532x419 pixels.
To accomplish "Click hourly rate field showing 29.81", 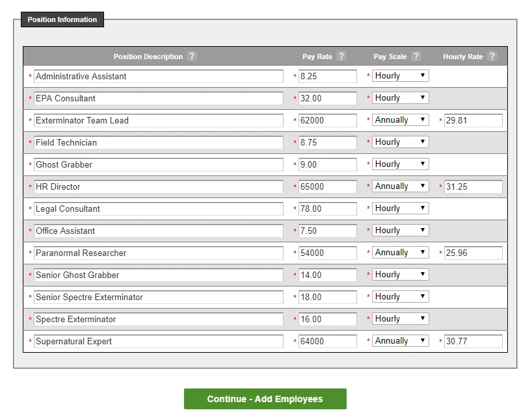I will 473,120.
